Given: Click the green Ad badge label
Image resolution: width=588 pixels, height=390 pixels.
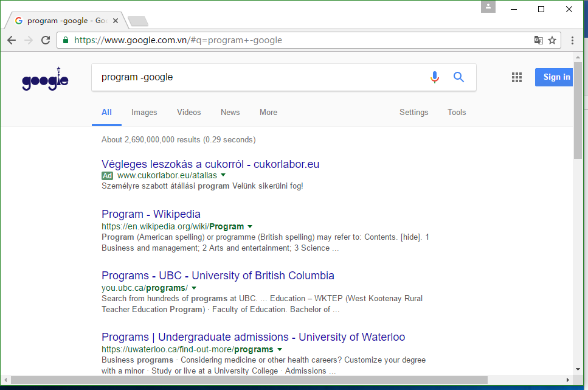Looking at the screenshot, I should coord(107,176).
